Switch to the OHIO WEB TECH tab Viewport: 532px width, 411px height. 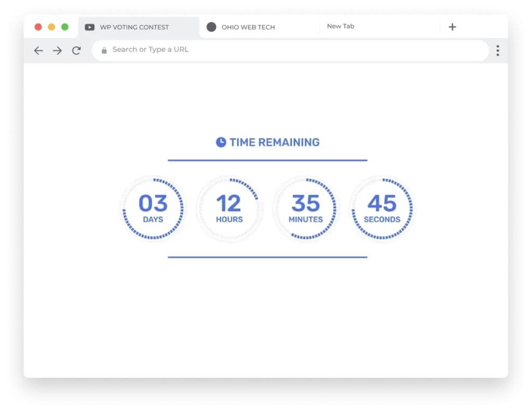(x=259, y=27)
